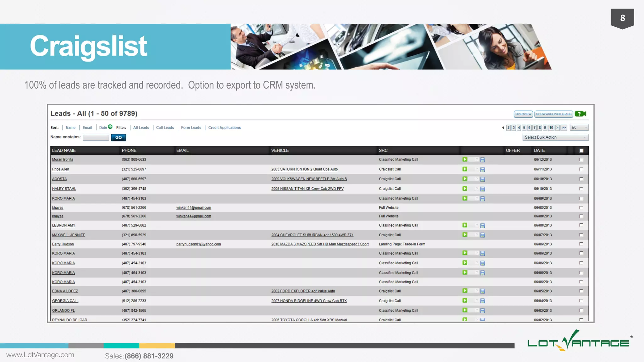The image size is (644, 362).
Task: Open the green help video icon
Action: [x=580, y=114]
